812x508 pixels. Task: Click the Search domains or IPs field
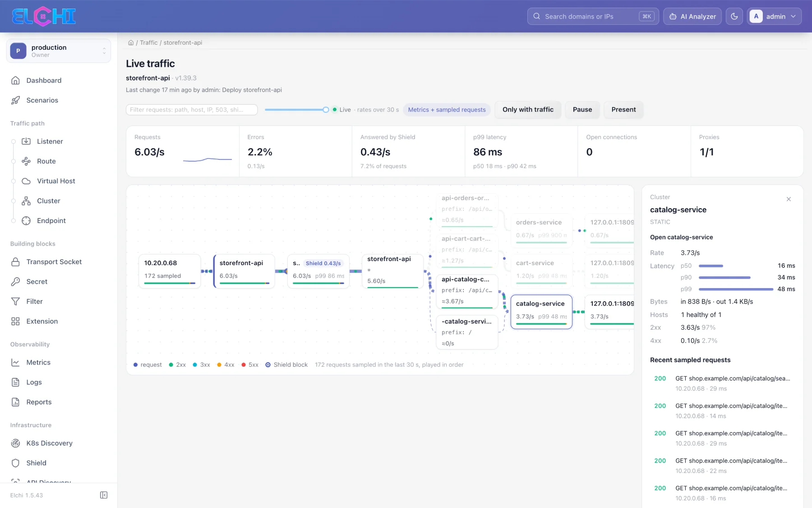(593, 16)
